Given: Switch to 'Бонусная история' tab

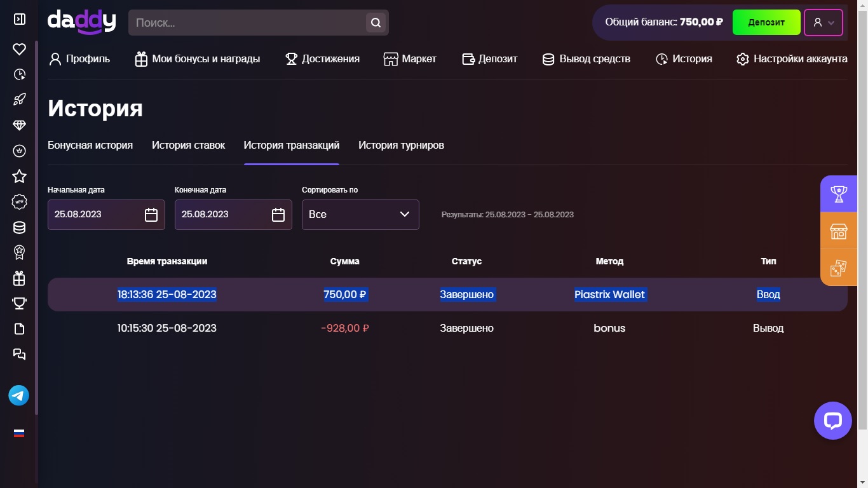Looking at the screenshot, I should pos(90,146).
